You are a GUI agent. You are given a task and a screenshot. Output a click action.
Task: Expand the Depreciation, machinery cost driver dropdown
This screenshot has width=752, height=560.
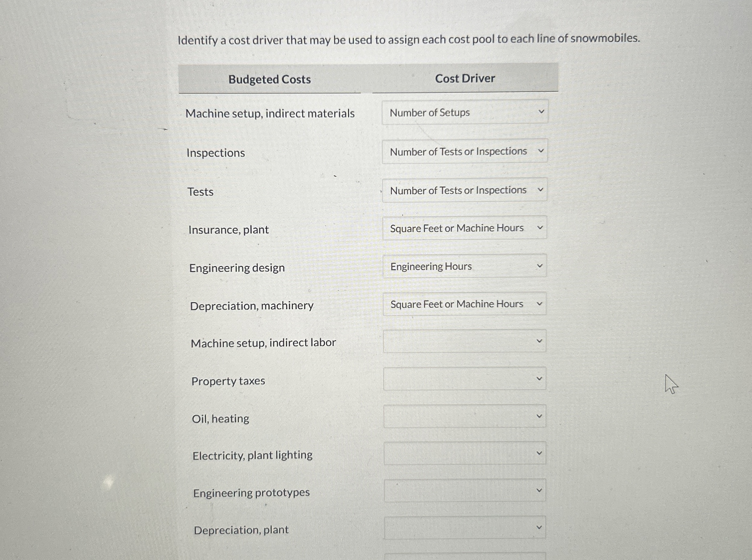coord(465,304)
